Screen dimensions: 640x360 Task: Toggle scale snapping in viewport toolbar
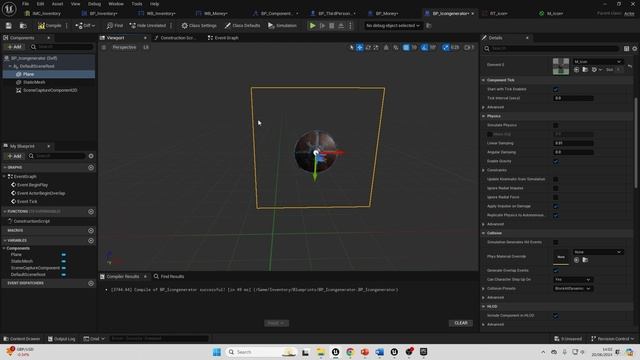(x=446, y=47)
